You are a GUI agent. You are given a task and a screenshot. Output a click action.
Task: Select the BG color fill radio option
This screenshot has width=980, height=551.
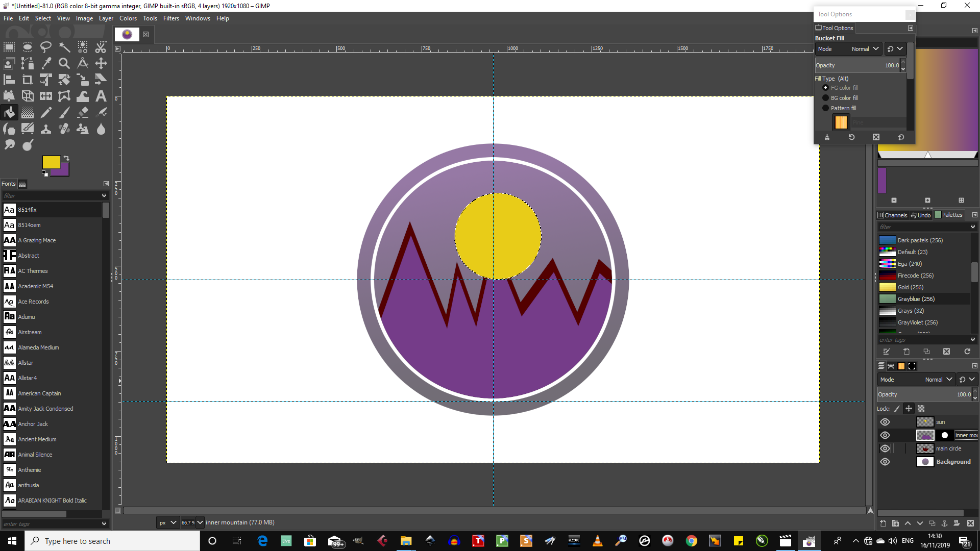tap(825, 98)
